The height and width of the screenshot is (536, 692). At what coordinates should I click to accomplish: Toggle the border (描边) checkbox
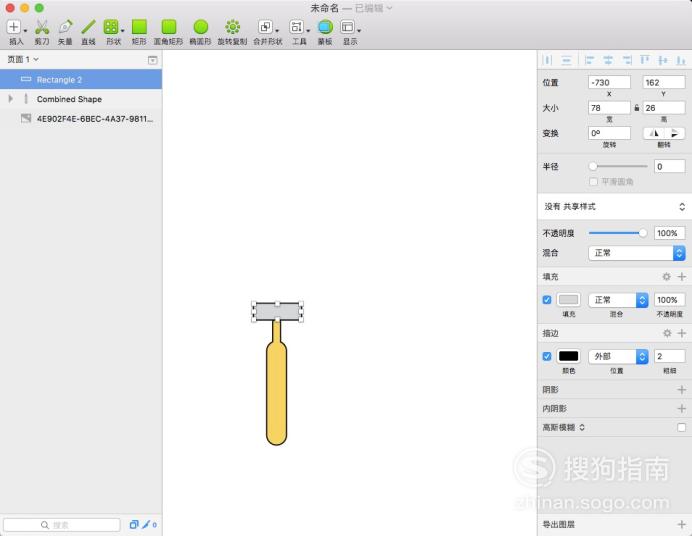(x=547, y=356)
